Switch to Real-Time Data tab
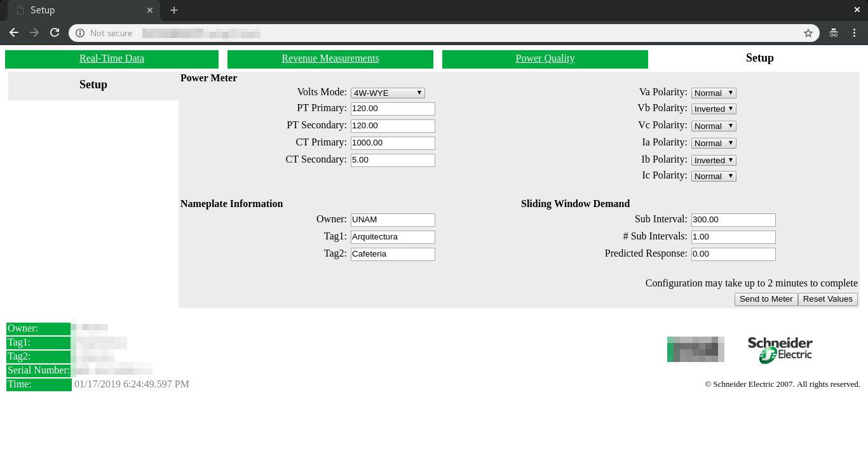868x470 pixels. [112, 58]
